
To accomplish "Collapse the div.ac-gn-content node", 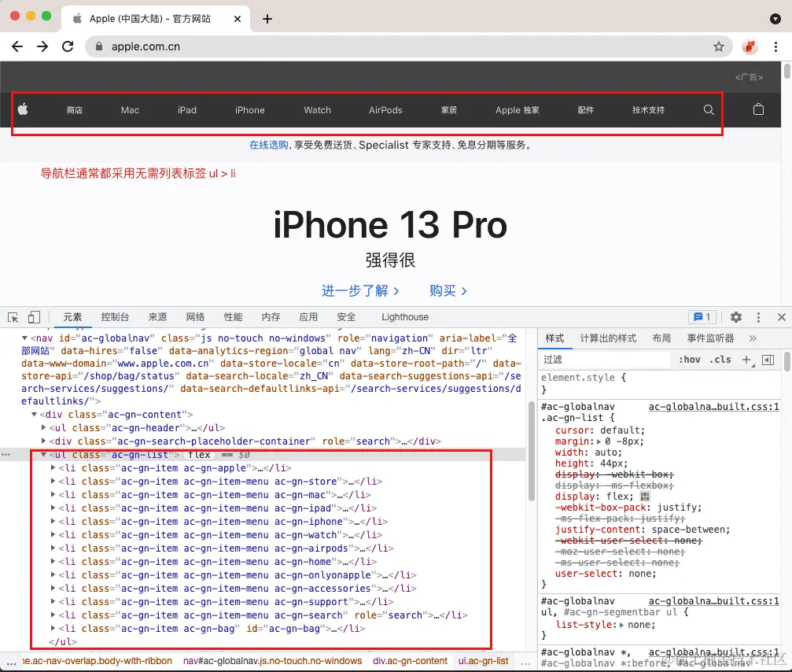I will coord(34,415).
